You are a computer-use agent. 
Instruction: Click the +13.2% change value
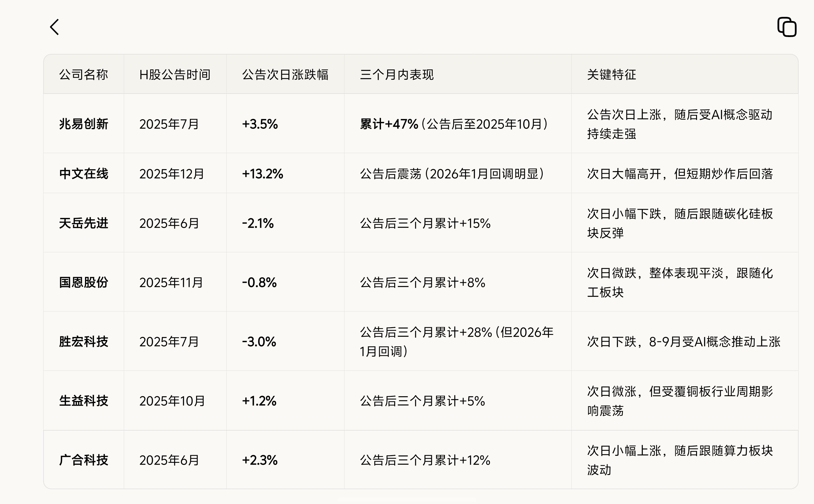click(x=263, y=174)
